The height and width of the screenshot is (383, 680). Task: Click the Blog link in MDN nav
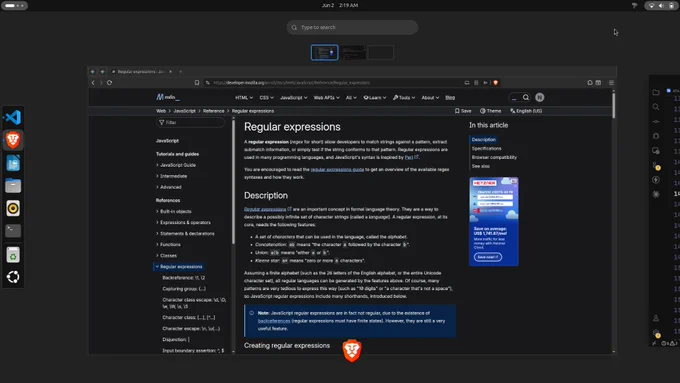tap(450, 98)
